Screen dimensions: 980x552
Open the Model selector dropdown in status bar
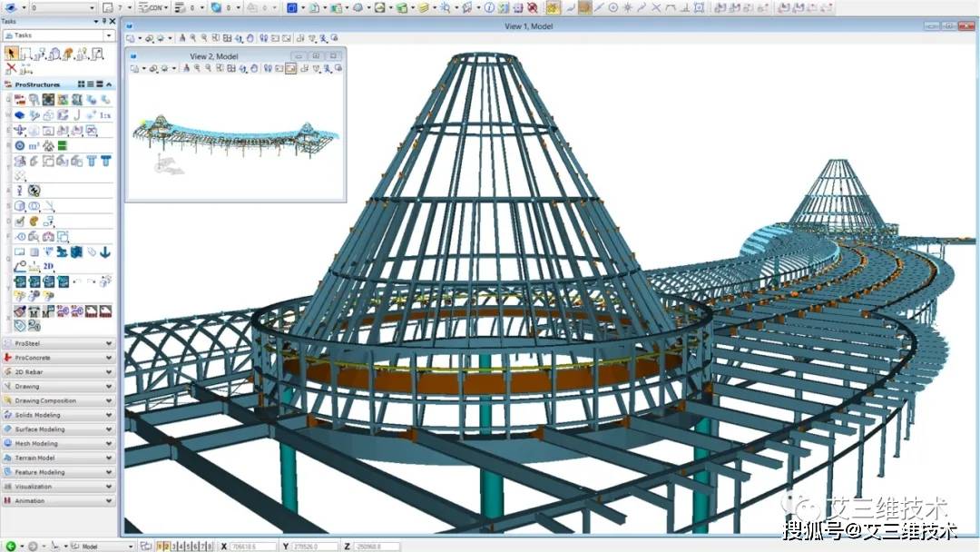[x=130, y=547]
